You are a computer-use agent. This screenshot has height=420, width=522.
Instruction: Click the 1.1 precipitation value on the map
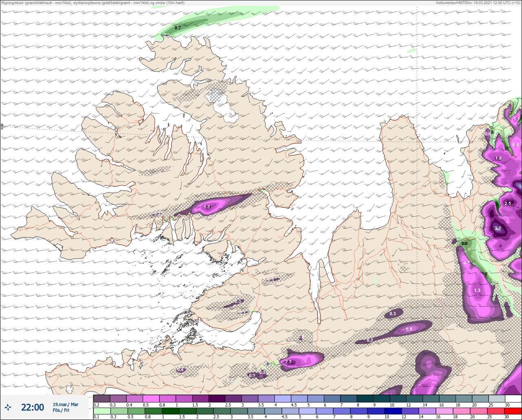pyautogui.click(x=517, y=119)
